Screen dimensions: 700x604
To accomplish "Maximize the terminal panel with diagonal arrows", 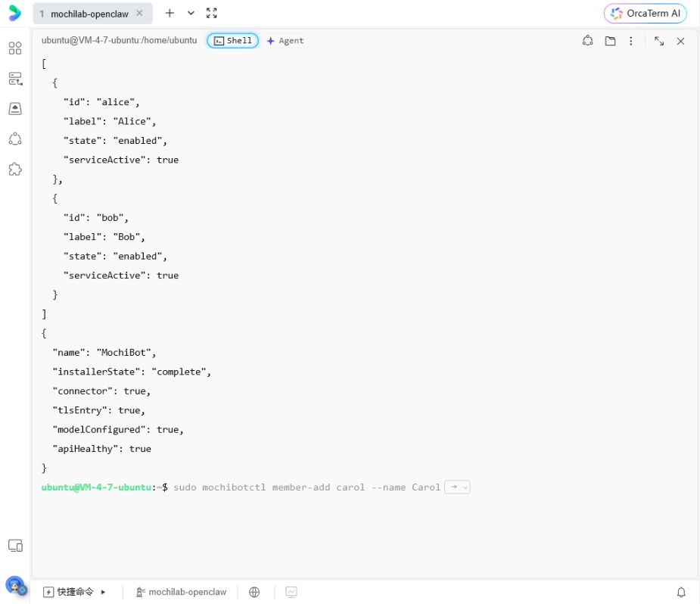I will [659, 41].
